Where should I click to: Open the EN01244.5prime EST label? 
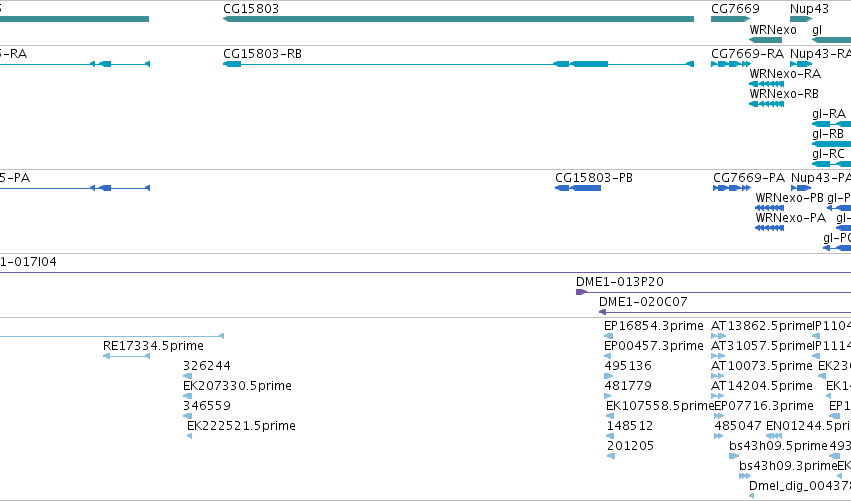pyautogui.click(x=808, y=426)
